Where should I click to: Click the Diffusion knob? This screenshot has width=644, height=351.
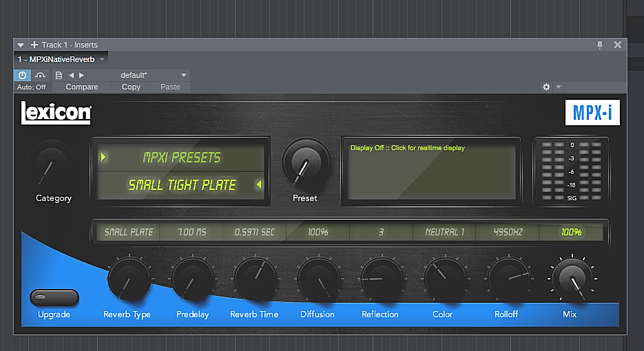click(319, 279)
